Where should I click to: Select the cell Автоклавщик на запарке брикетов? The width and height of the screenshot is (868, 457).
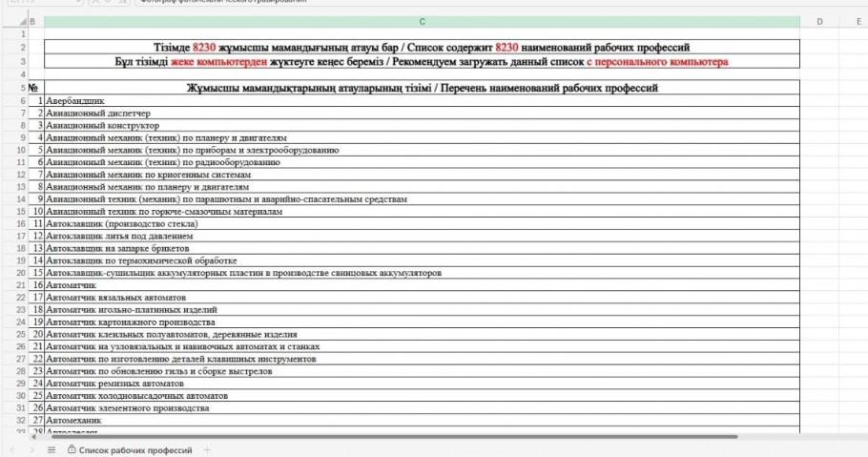pyautogui.click(x=422, y=248)
